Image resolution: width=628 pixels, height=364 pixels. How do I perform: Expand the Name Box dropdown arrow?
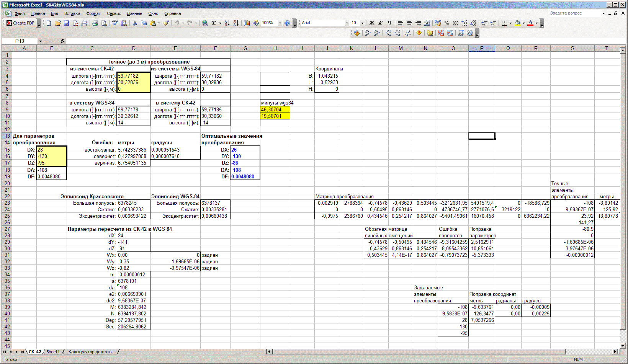(x=41, y=41)
